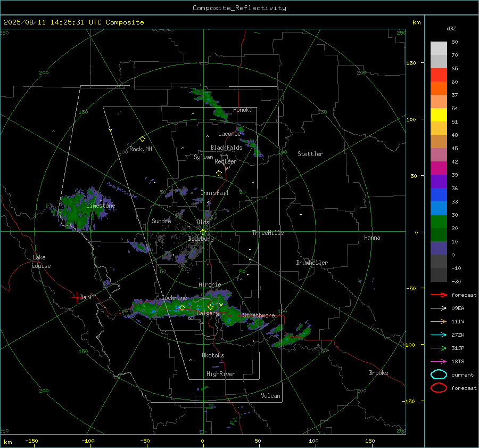This screenshot has width=479, height=448.
Task: Click the Composite_Reflectivity title
Action: [240, 8]
